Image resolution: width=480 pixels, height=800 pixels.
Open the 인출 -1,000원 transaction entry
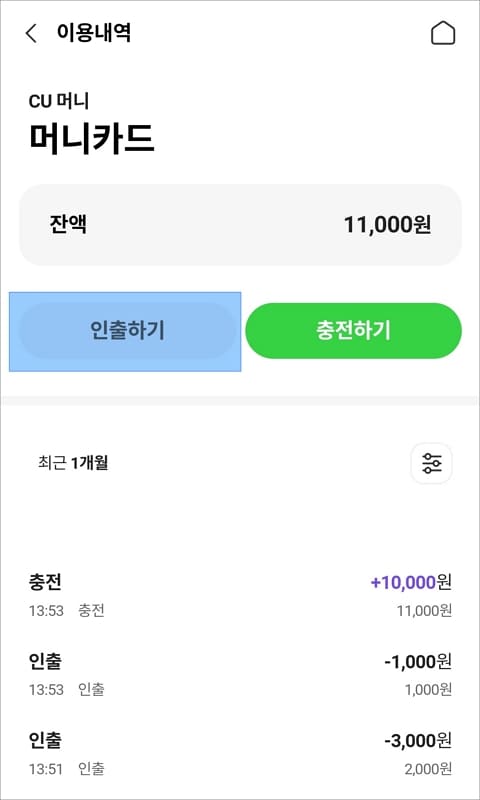tap(240, 674)
